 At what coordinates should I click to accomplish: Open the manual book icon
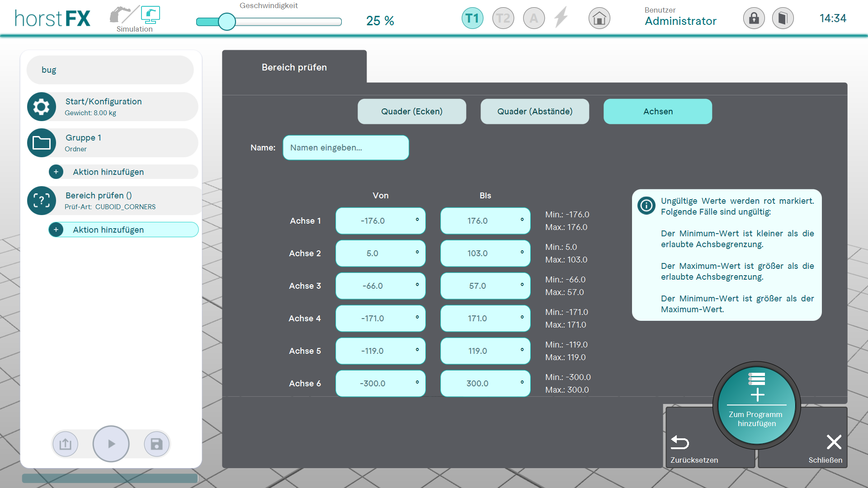[x=783, y=19]
